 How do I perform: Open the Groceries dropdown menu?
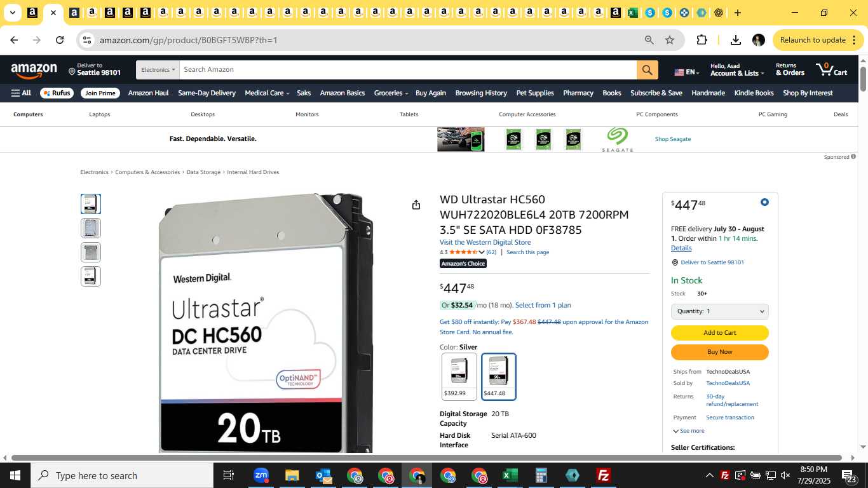(391, 93)
